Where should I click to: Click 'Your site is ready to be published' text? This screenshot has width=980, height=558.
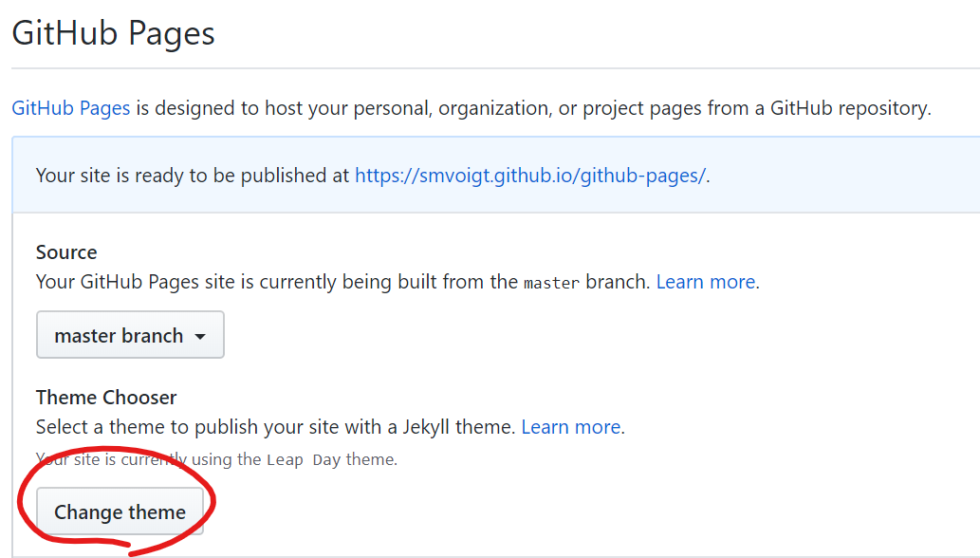coord(192,176)
